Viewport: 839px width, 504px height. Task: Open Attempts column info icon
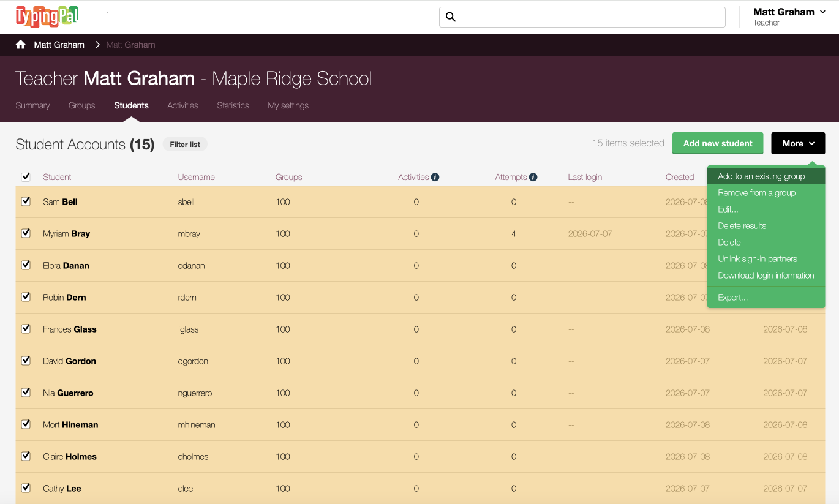533,177
